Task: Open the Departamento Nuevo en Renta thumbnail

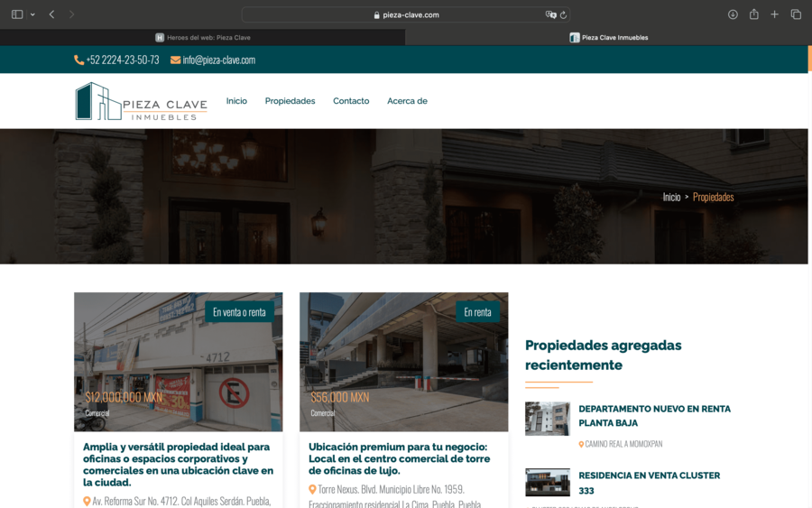Action: point(548,419)
